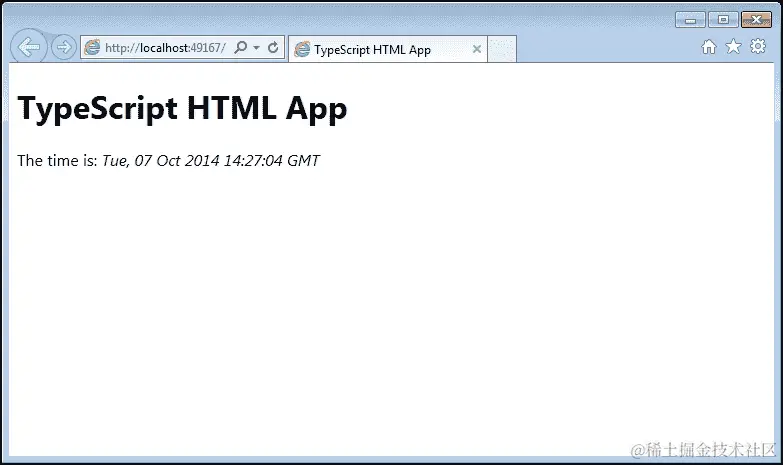This screenshot has height=465, width=783.
Task: Open a new tab with the blank tab button
Action: pyautogui.click(x=502, y=49)
